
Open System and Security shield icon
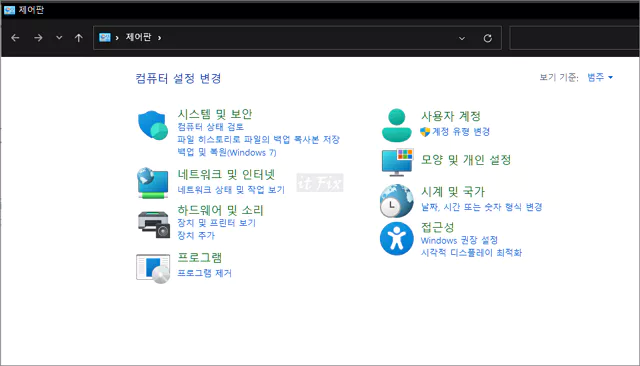(x=153, y=125)
